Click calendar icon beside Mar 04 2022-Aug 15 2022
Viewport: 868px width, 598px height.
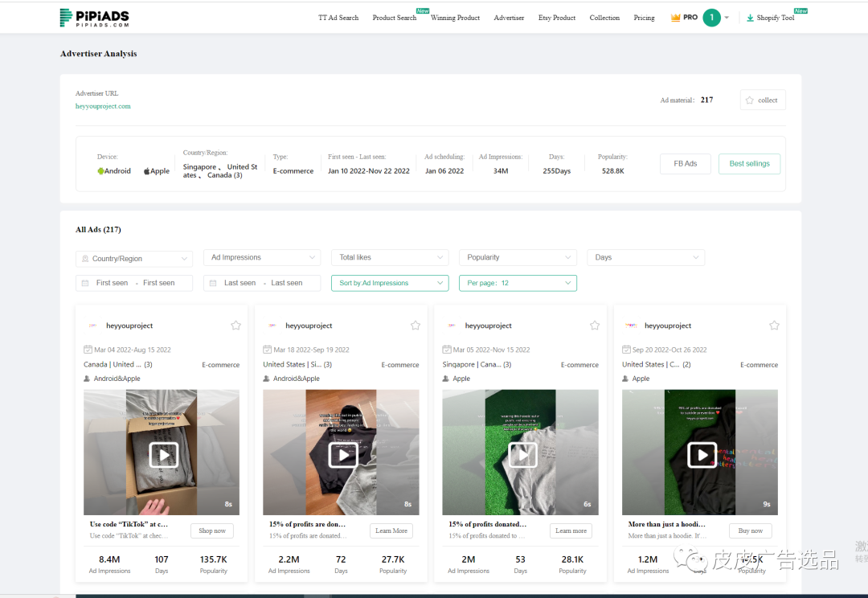tap(88, 350)
